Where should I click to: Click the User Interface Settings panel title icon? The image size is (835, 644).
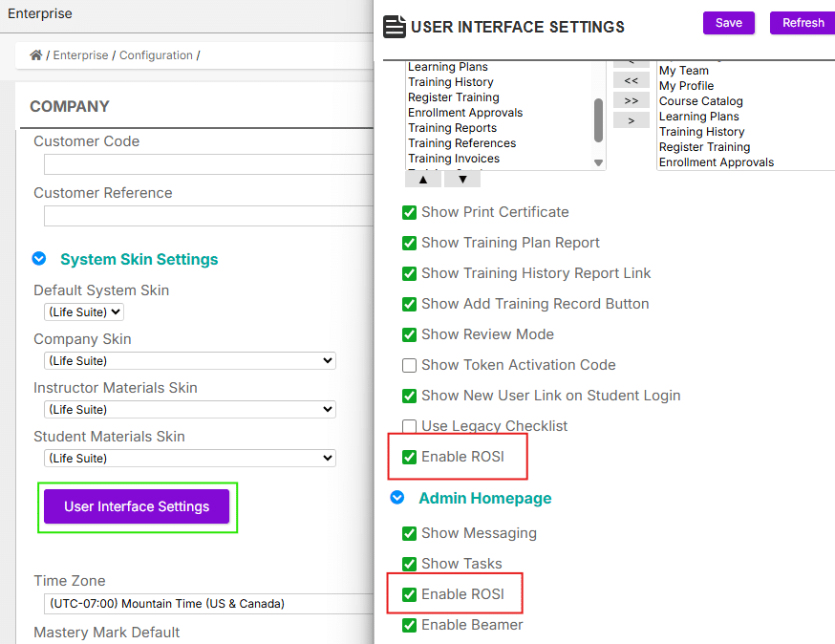395,27
